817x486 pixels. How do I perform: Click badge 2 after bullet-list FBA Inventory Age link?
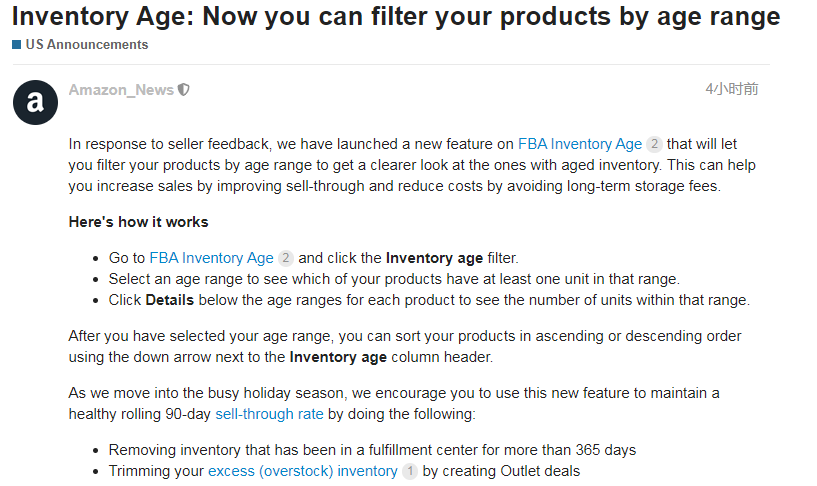click(285, 258)
